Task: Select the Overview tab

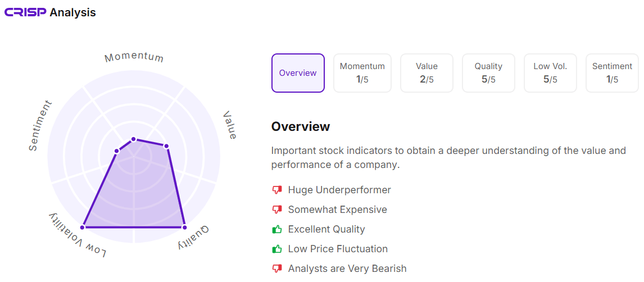Action: [x=298, y=73]
